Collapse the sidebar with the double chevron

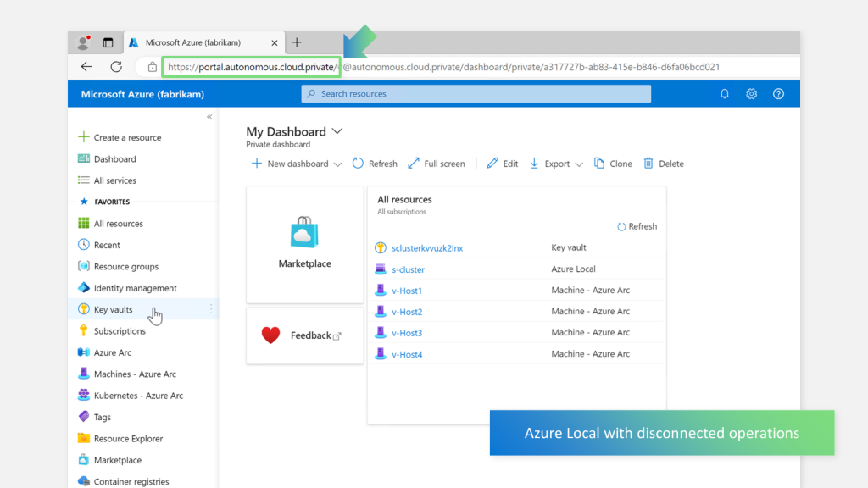pyautogui.click(x=209, y=117)
